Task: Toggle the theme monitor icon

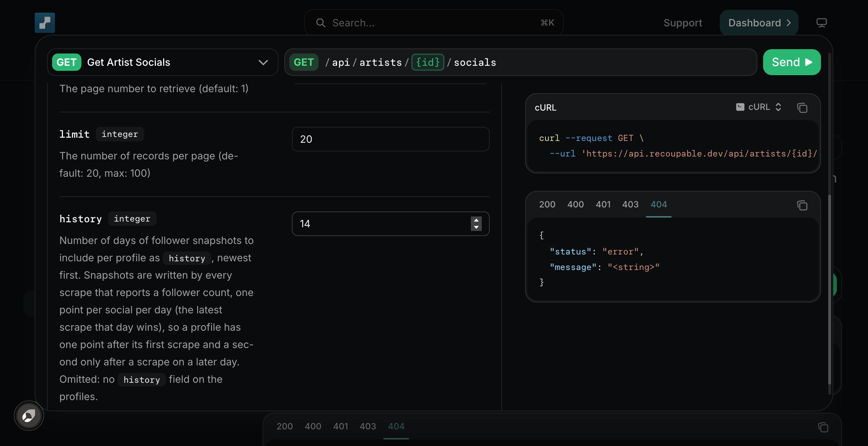Action: point(821,23)
